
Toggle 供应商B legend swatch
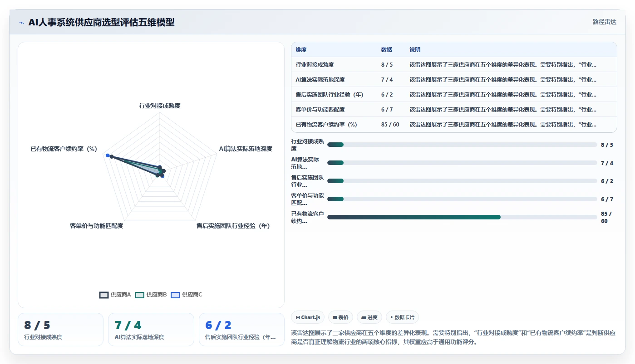pyautogui.click(x=140, y=295)
